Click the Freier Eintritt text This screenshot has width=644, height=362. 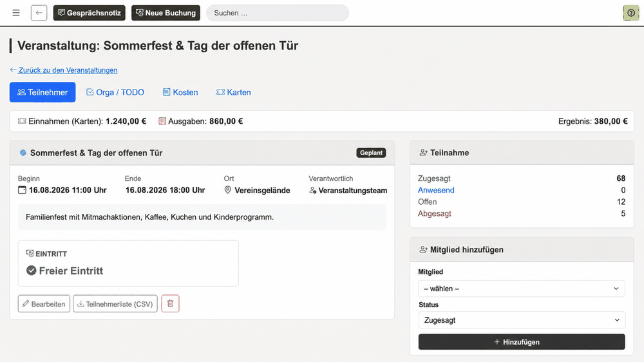click(71, 271)
